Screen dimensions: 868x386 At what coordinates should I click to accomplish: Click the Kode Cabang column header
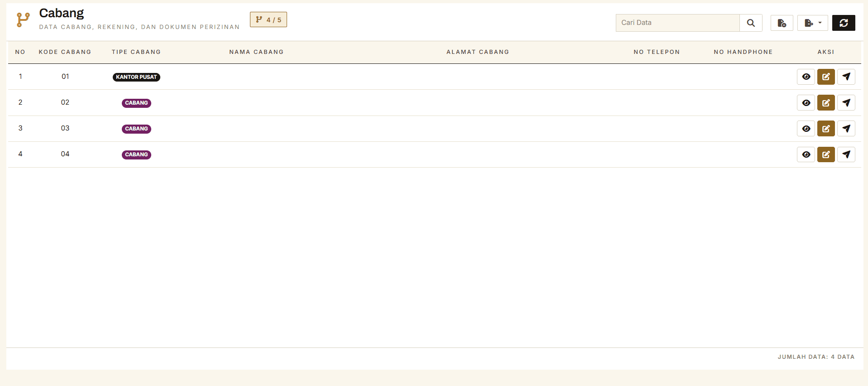65,52
